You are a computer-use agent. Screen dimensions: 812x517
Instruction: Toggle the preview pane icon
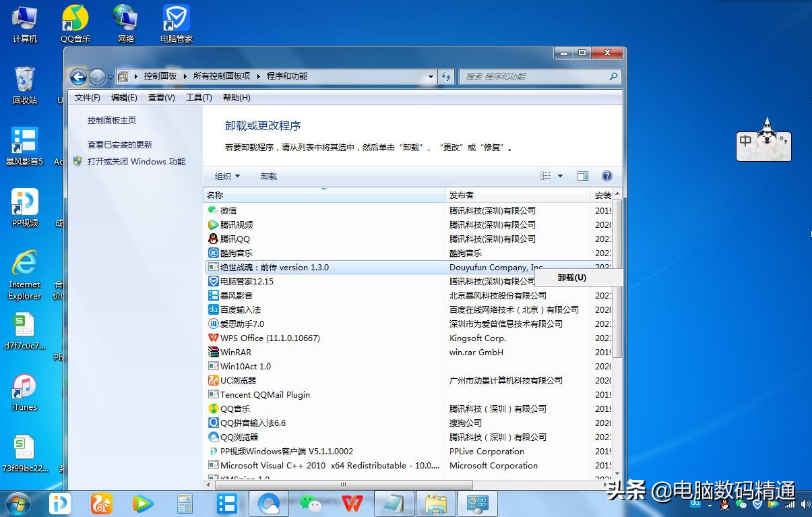(x=583, y=177)
